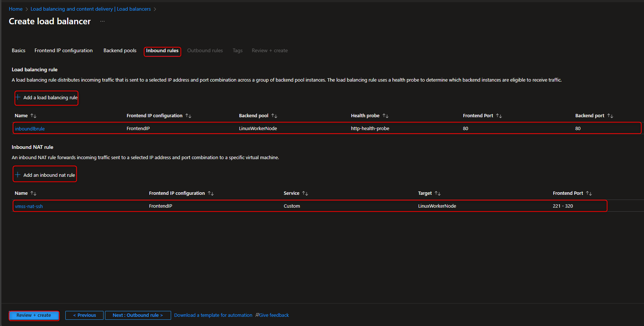Image resolution: width=644 pixels, height=326 pixels.
Task: Sort load balancing rules by Name arrows
Action: click(x=33, y=116)
